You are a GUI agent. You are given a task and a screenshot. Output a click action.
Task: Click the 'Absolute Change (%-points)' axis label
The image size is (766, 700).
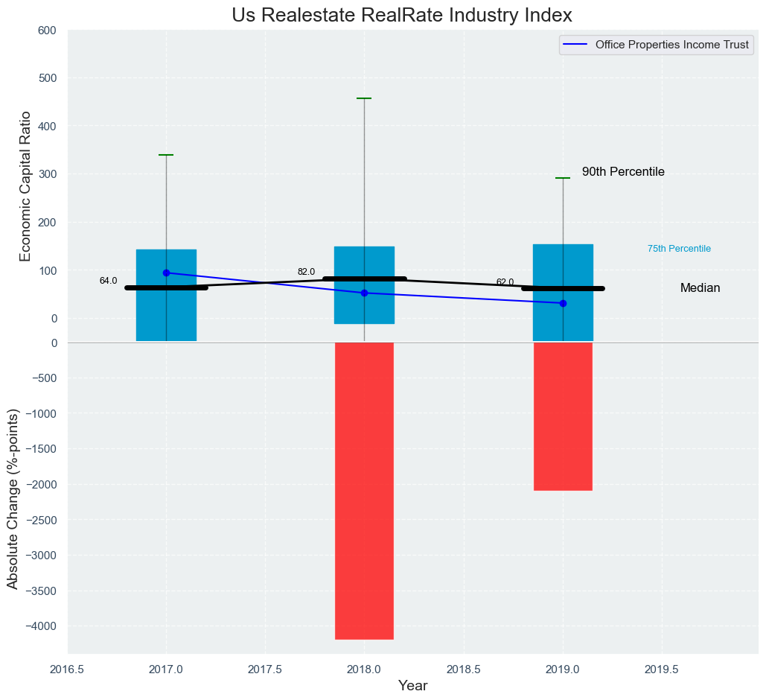(x=13, y=497)
